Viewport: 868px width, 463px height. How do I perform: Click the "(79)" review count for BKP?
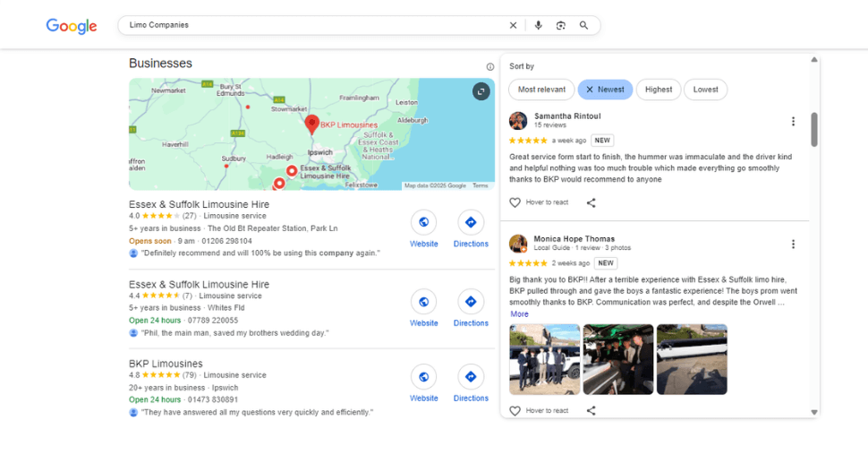[x=190, y=375]
